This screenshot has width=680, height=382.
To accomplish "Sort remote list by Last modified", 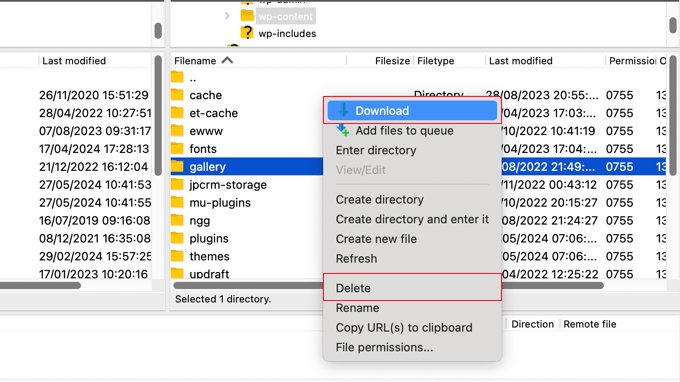I will coord(520,61).
